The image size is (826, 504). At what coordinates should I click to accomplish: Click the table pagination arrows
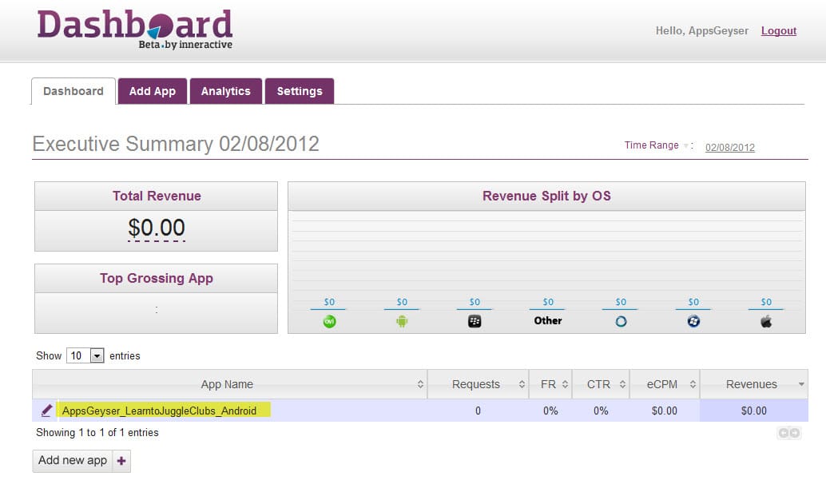pos(788,433)
